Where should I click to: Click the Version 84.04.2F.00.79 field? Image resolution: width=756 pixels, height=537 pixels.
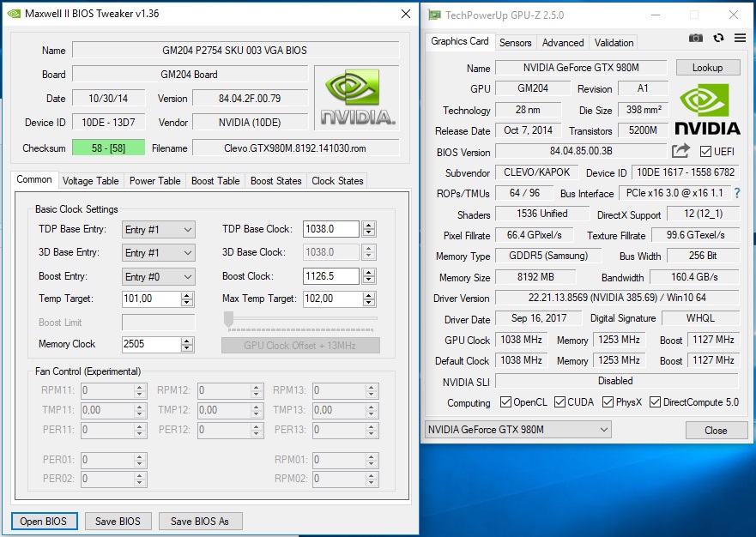coord(250,99)
